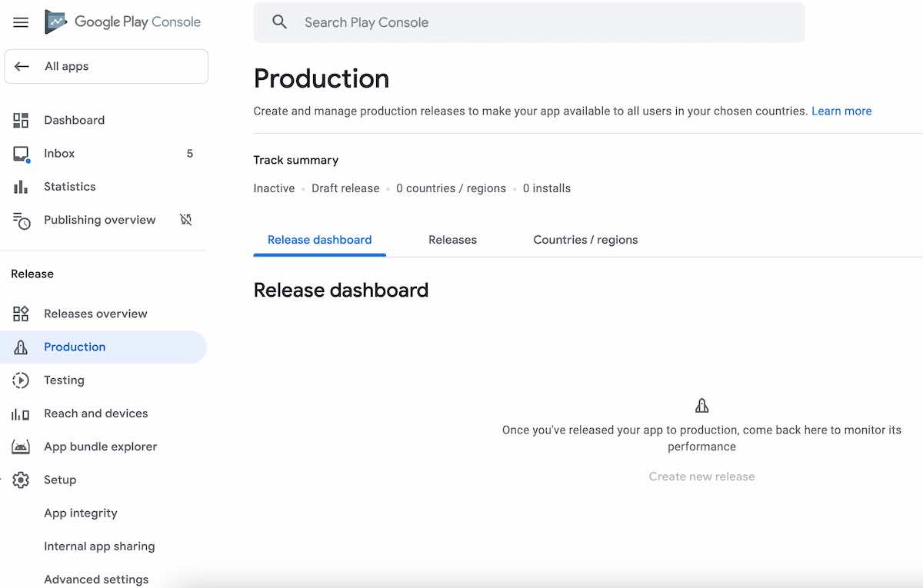Click the Setup gear icon
Image resolution: width=923 pixels, height=588 pixels.
coord(20,480)
